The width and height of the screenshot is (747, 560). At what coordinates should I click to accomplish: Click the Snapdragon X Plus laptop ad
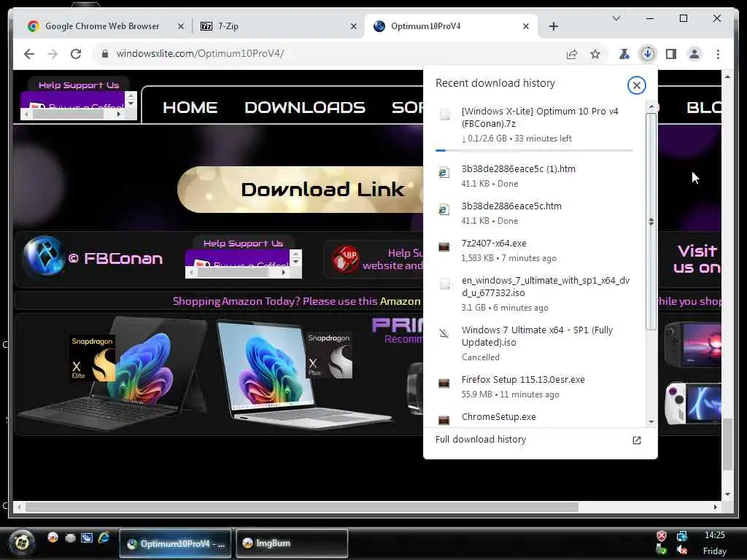[305, 373]
